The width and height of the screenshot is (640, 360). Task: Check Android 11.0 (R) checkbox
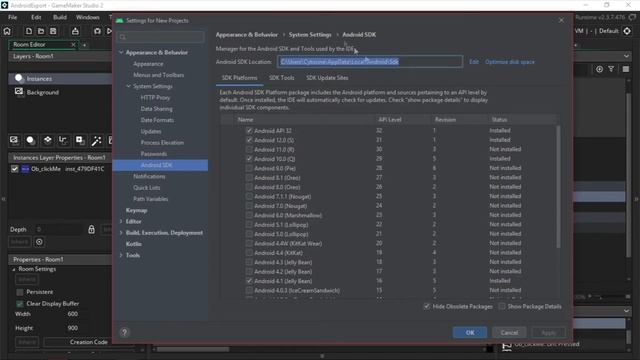(x=249, y=149)
